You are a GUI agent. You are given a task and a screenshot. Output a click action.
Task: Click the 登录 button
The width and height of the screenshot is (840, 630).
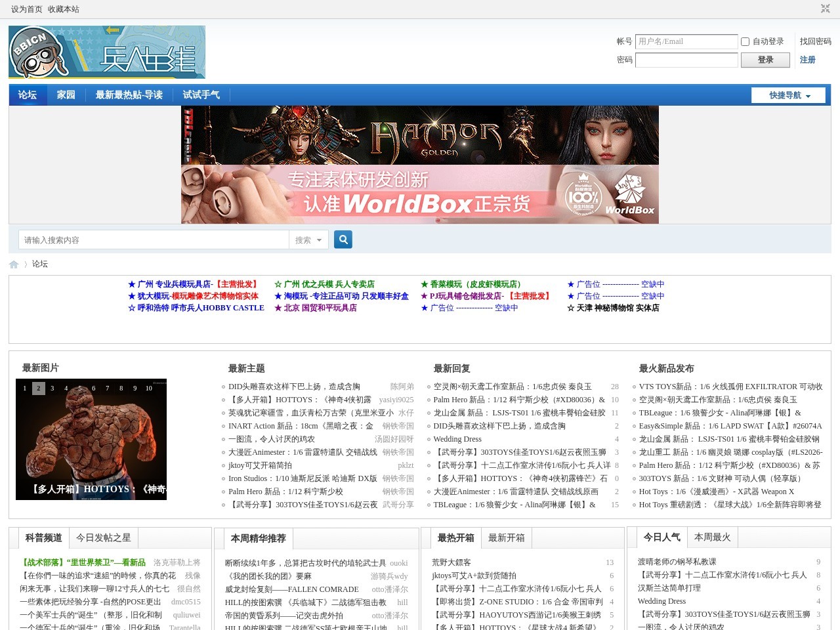(765, 60)
